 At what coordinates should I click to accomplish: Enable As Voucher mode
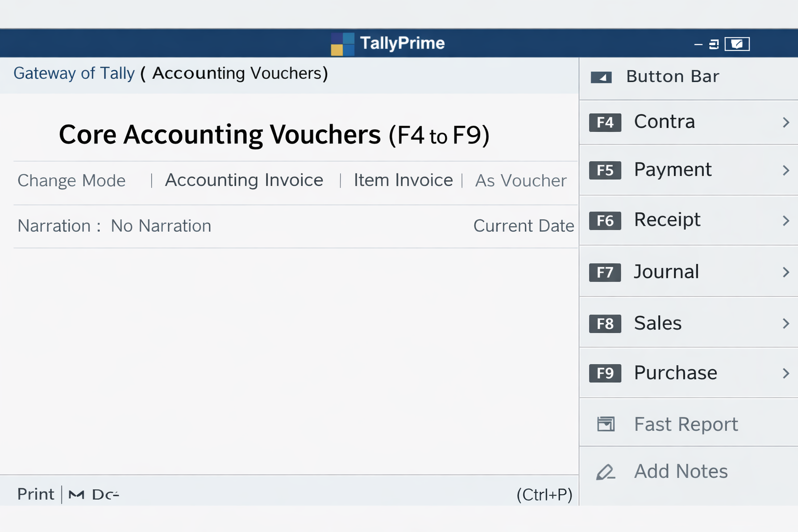tap(520, 180)
